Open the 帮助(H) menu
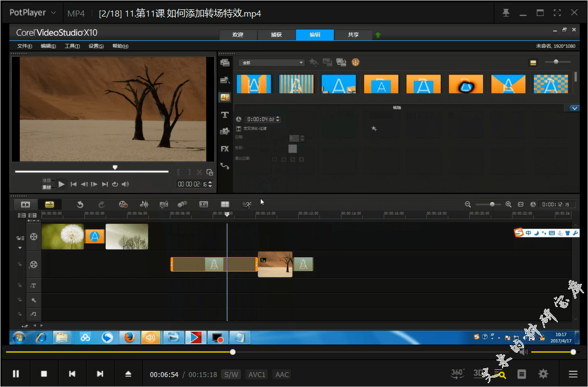Image resolution: width=588 pixels, height=387 pixels. point(120,46)
